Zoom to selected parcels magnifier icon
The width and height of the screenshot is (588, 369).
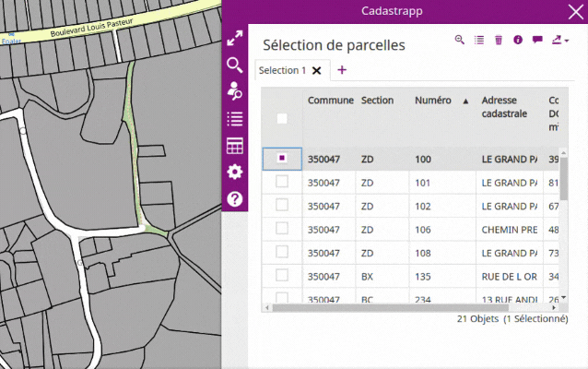pyautogui.click(x=459, y=40)
